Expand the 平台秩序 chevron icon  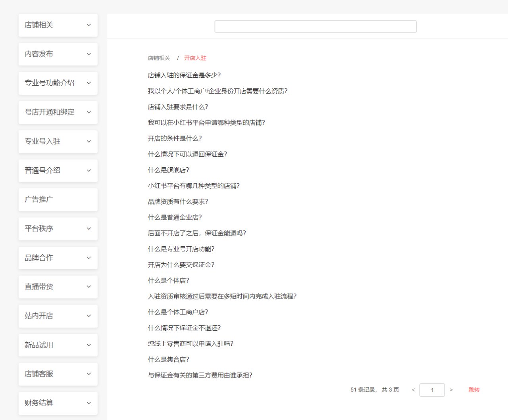click(89, 229)
